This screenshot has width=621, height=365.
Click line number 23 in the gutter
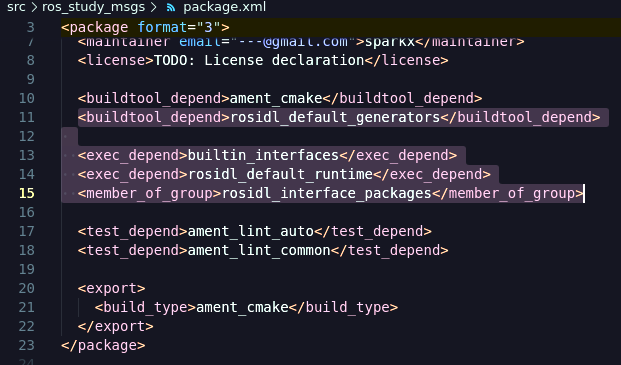[x=27, y=345]
